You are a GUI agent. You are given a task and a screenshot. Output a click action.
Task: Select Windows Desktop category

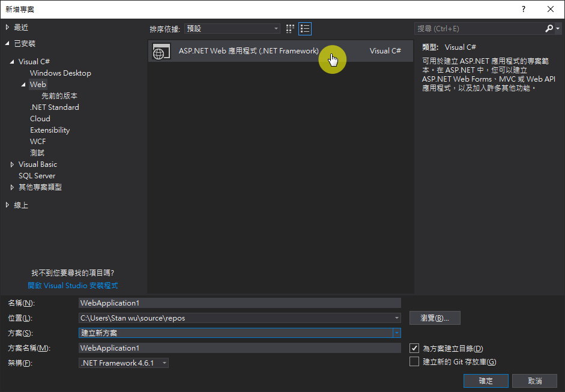(61, 73)
